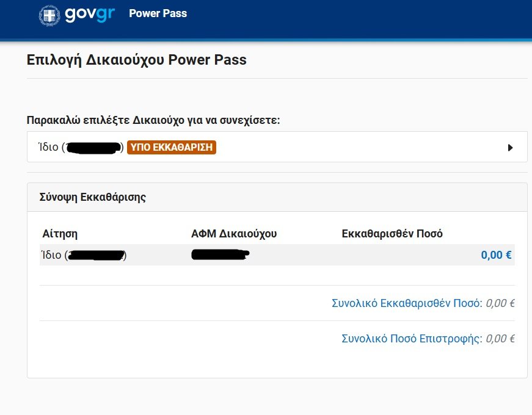Click Συνολικό Ποσό Επιστροφής total line
Screen dimensions: 532x415
(x=428, y=338)
